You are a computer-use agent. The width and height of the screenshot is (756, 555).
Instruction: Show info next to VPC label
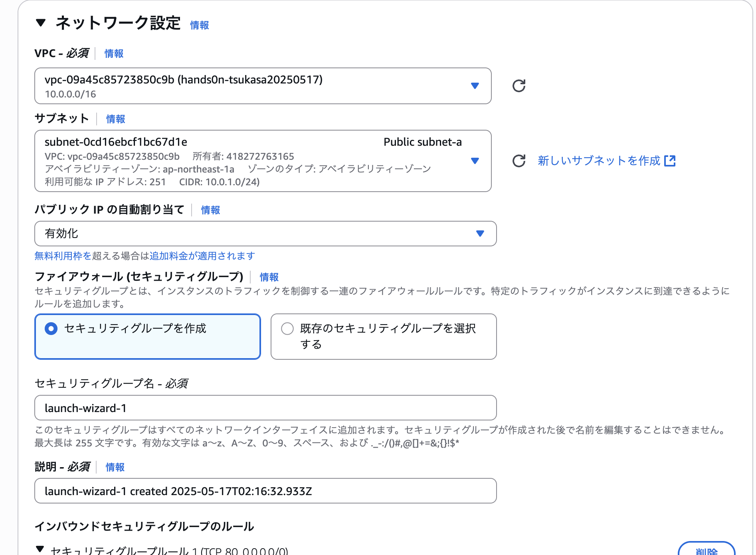pos(113,53)
